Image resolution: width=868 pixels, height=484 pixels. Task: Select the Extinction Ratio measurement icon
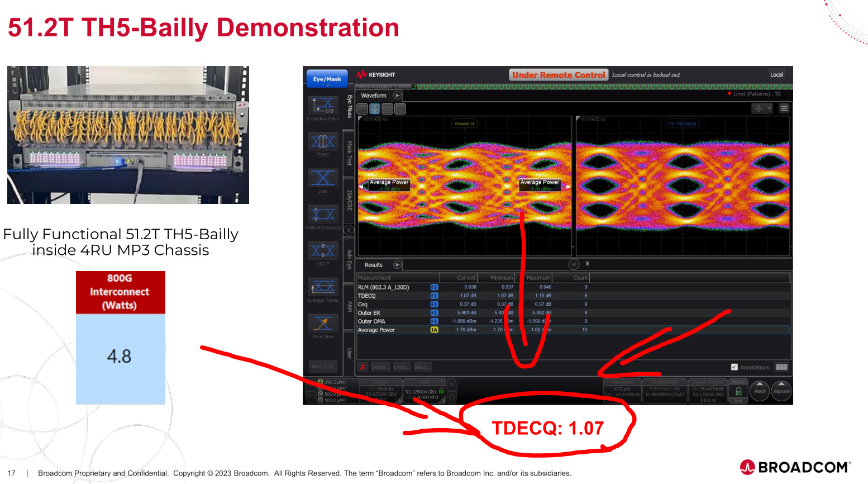click(x=323, y=105)
